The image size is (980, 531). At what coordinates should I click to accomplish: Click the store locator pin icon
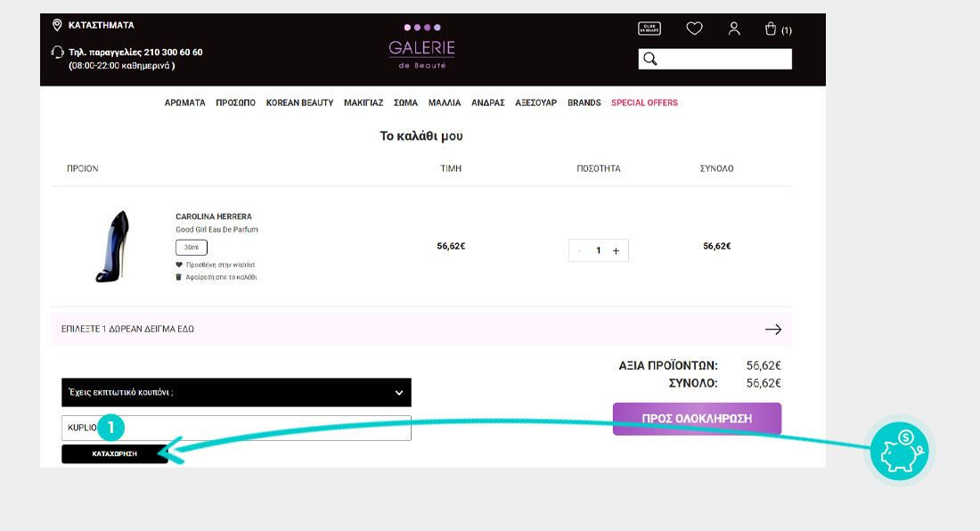click(x=57, y=25)
